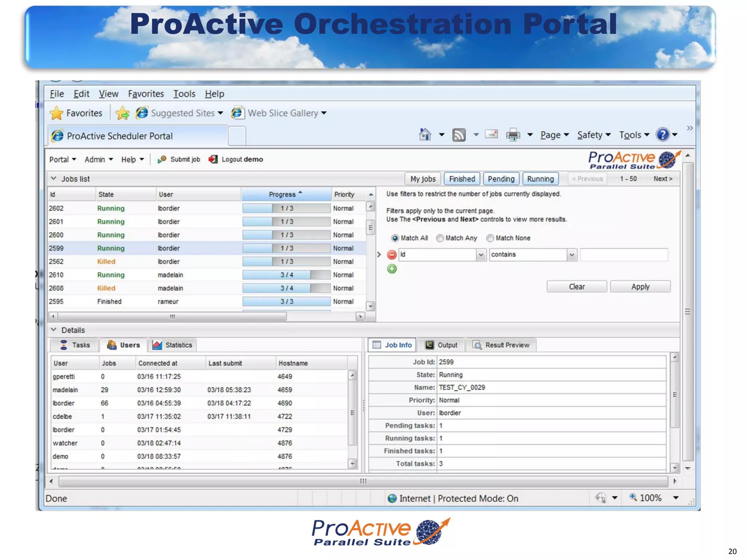The width and height of the screenshot is (747, 560).
Task: Click the green add filter icon
Action: (x=392, y=269)
